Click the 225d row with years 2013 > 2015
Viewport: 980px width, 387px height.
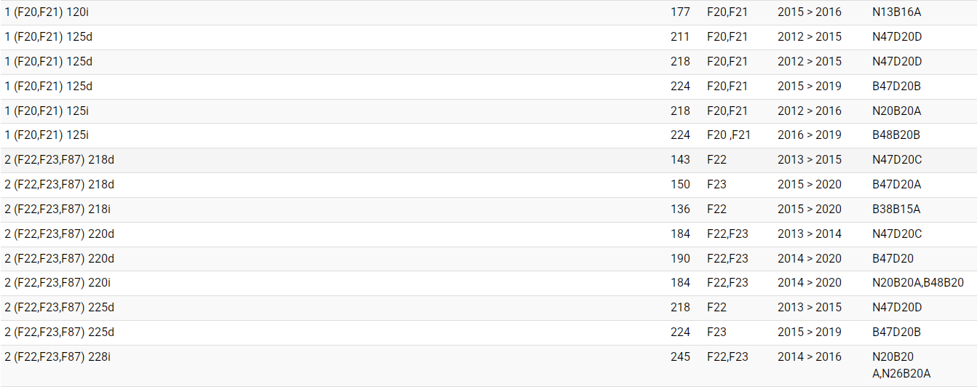(x=59, y=308)
